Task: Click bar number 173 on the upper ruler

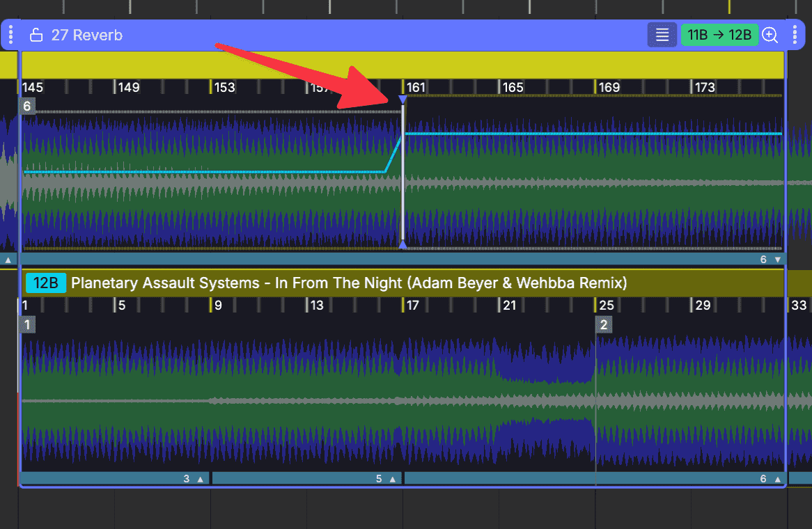Action: pos(705,87)
